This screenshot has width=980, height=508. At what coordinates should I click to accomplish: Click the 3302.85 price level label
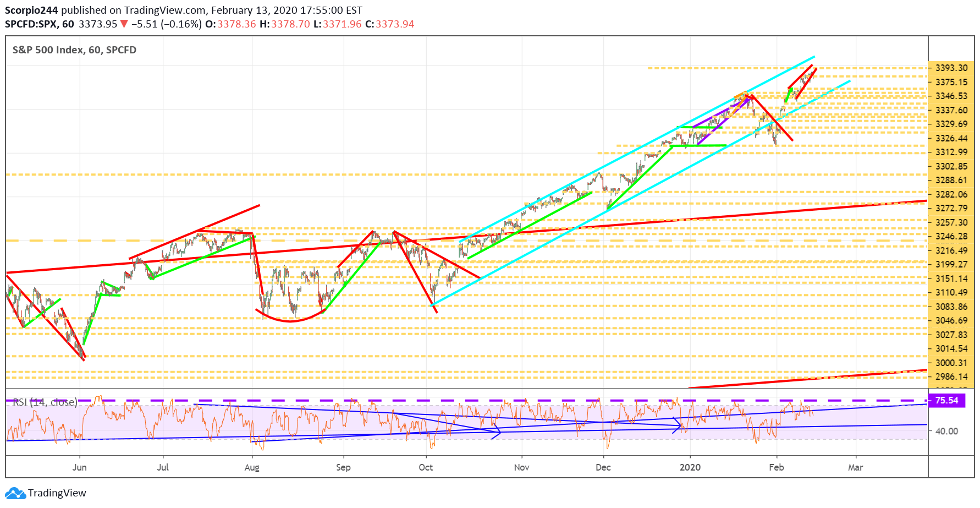tap(951, 167)
